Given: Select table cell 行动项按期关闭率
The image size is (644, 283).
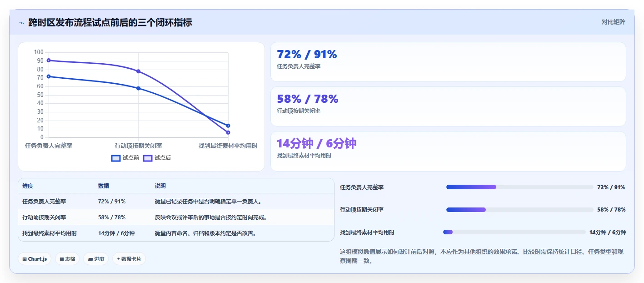Looking at the screenshot, I should click(x=44, y=217).
